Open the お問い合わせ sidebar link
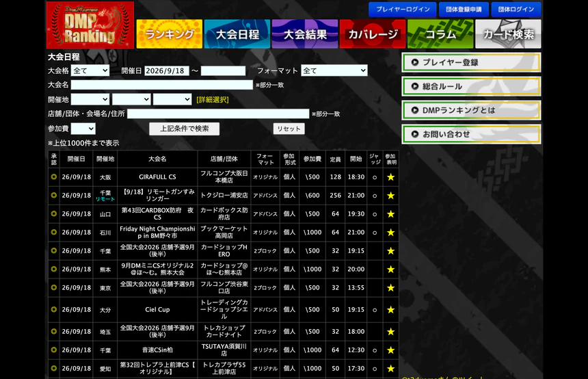 coord(471,134)
